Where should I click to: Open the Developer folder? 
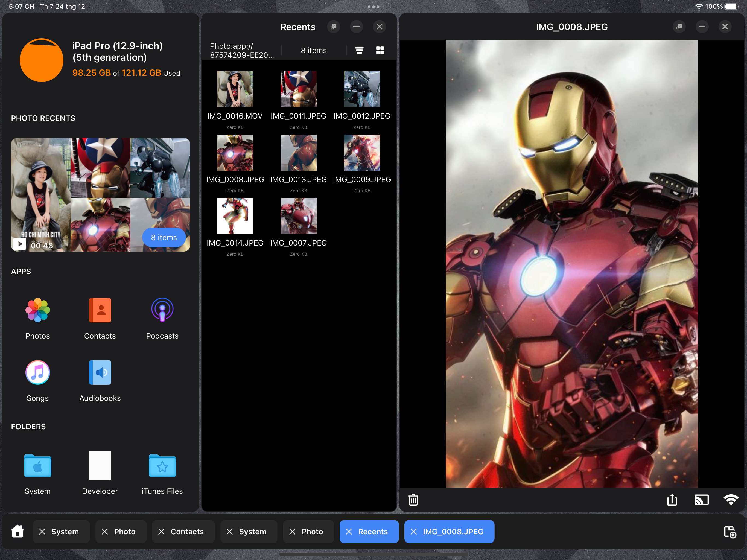(100, 465)
